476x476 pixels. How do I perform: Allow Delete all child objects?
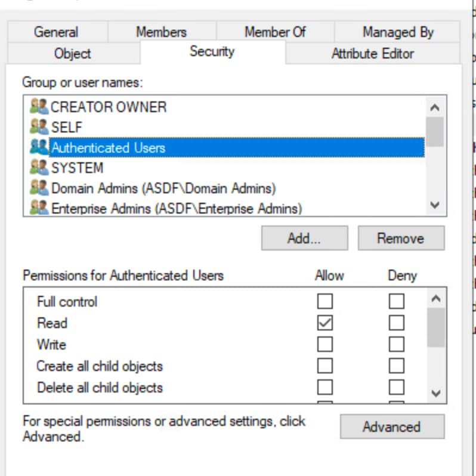tap(325, 387)
